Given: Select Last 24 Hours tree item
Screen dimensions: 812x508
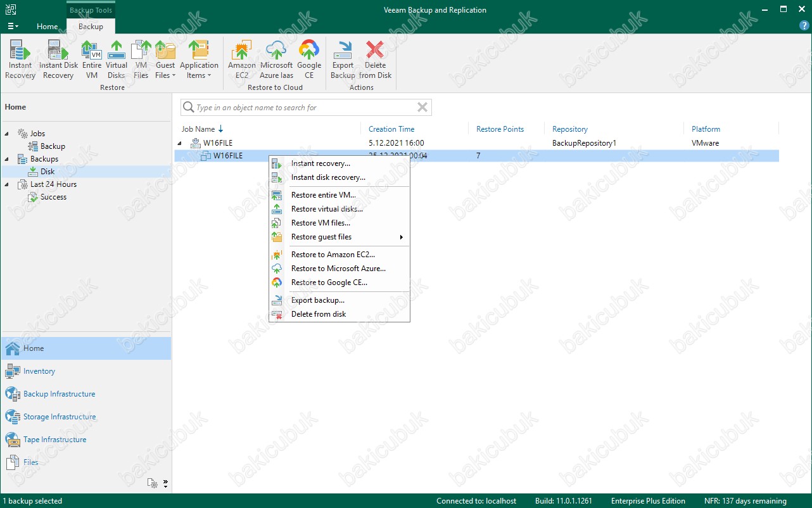Looking at the screenshot, I should click(x=53, y=184).
